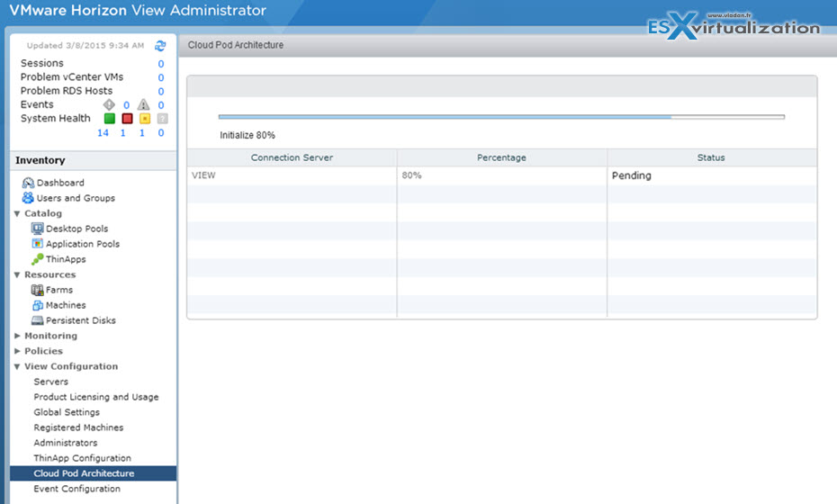
Task: Click the Events error count link
Action: pos(127,105)
